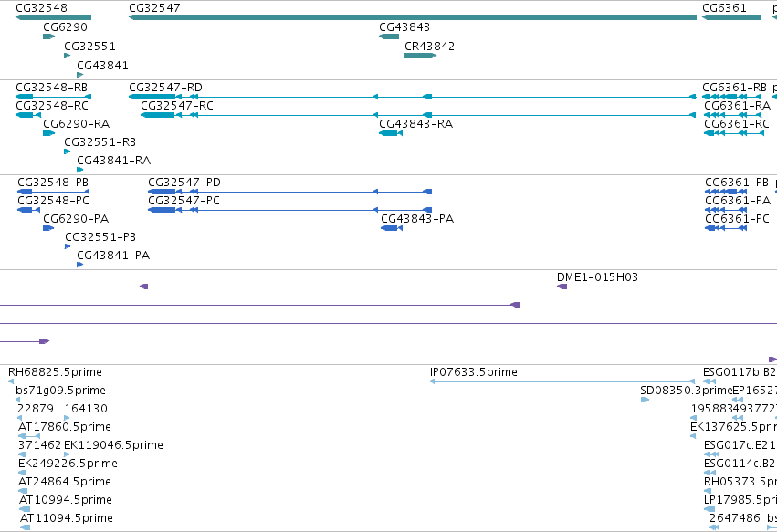Click the LP17985.5prime EST label

point(740,500)
